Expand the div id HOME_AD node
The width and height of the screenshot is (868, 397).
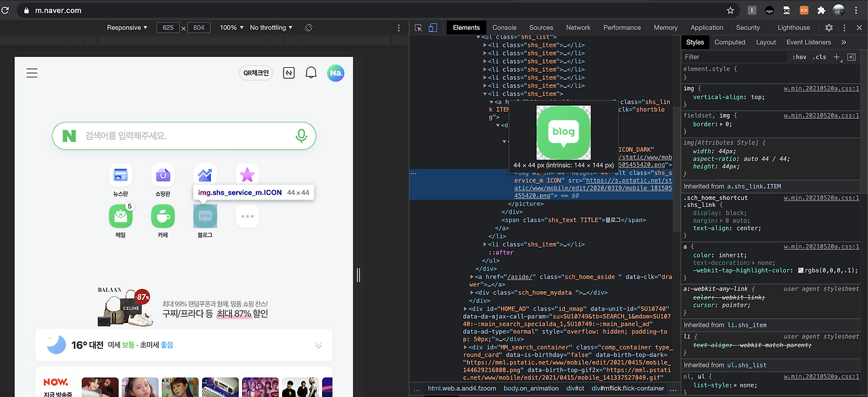465,309
